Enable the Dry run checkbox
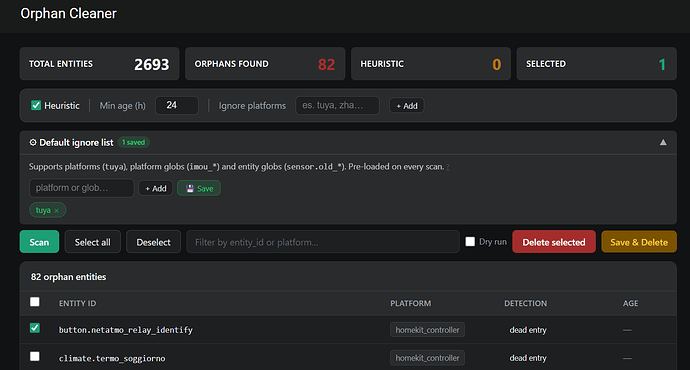Image resolution: width=690 pixels, height=370 pixels. [470, 242]
